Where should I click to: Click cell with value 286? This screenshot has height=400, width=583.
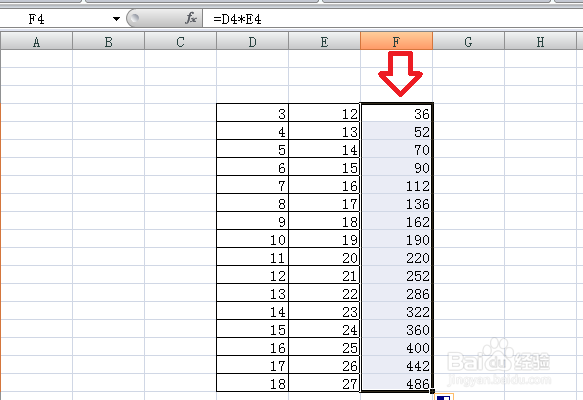396,293
